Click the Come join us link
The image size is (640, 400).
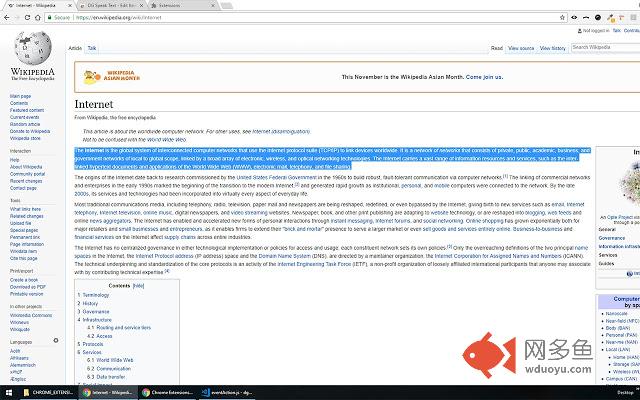click(484, 77)
